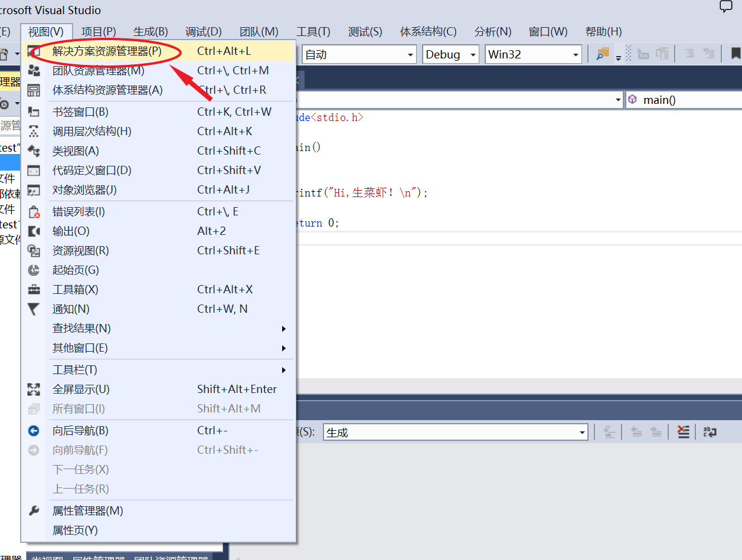
Task: Open toolbar overflow options arrow
Action: pyautogui.click(x=619, y=58)
